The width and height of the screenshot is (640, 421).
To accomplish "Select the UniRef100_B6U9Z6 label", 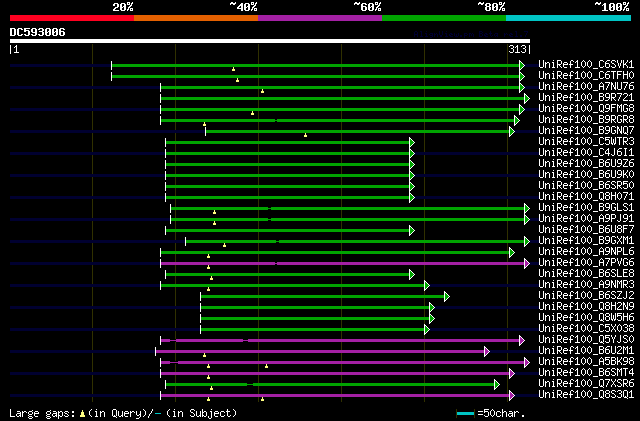I will pyautogui.click(x=586, y=164).
